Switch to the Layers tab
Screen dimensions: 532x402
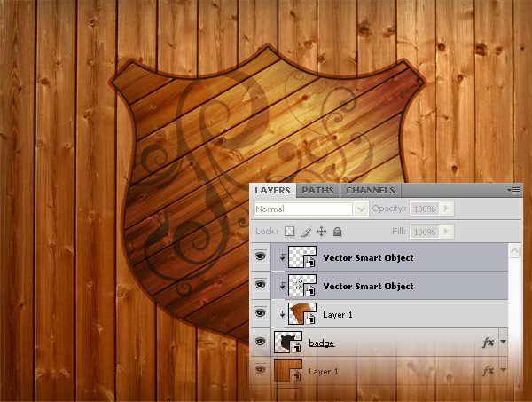[x=273, y=191]
